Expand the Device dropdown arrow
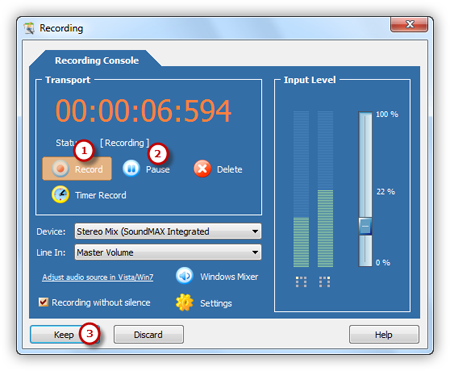 click(x=255, y=231)
